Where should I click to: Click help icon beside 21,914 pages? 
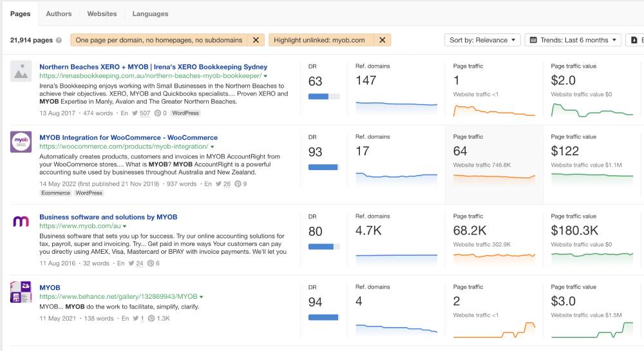[x=59, y=40]
